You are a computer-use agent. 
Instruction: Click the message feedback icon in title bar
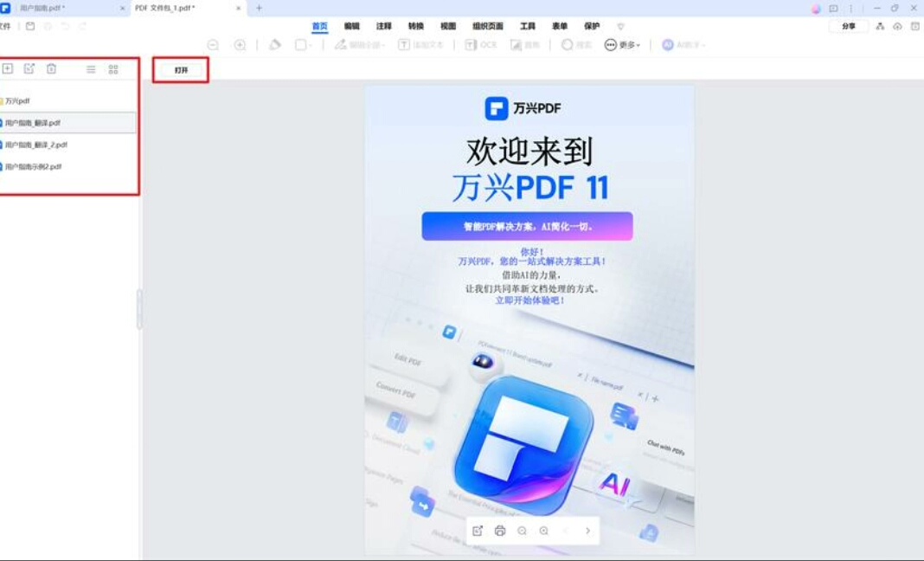tap(833, 9)
